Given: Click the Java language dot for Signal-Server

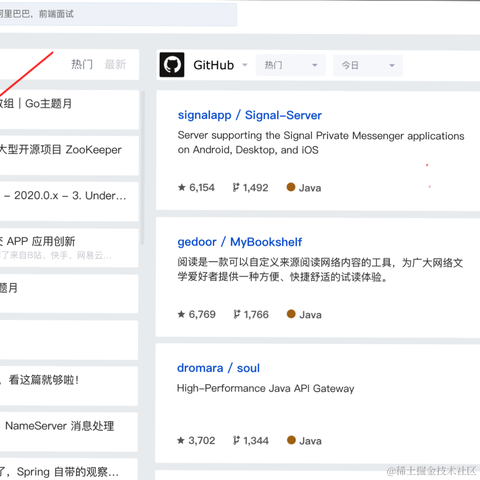Looking at the screenshot, I should pos(291,187).
